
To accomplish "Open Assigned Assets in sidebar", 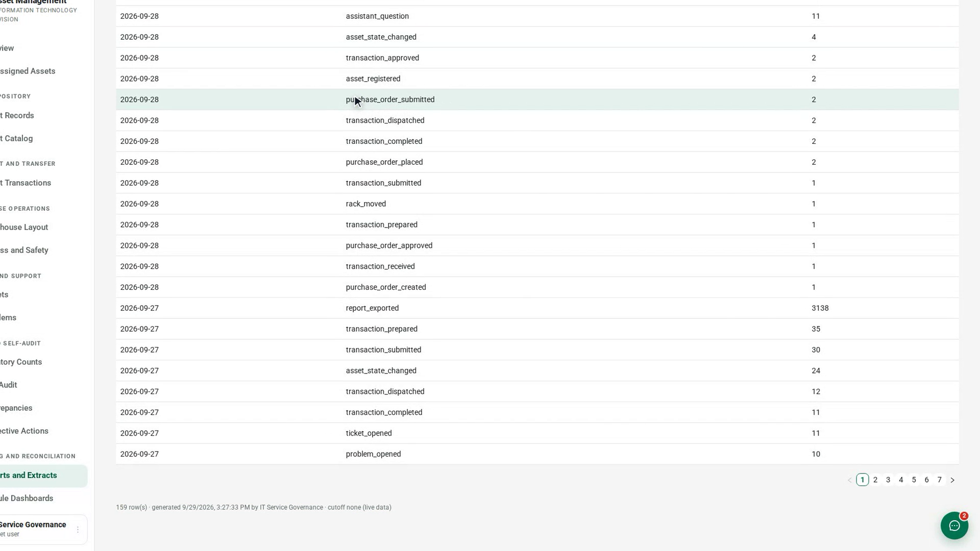I will [28, 71].
